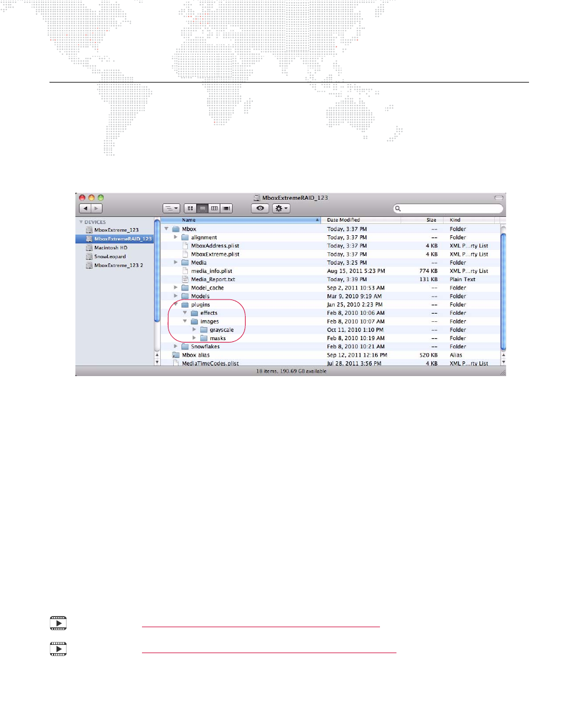562x728 pixels.
Task: Click 'Alias' kind cell
Action: point(456,355)
